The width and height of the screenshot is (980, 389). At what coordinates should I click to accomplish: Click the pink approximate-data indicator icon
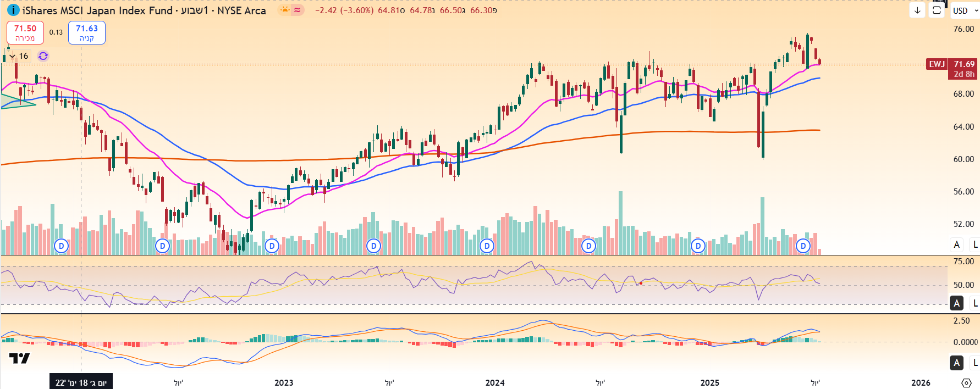click(x=298, y=10)
